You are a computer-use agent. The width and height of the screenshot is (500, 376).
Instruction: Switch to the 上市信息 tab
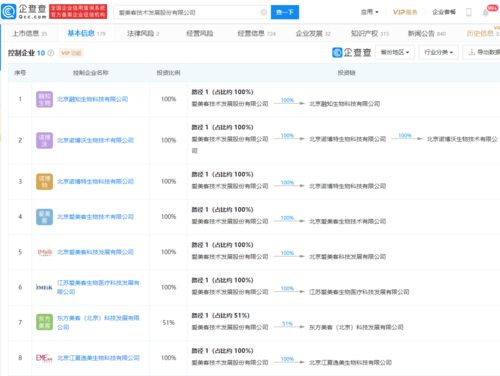tap(30, 33)
